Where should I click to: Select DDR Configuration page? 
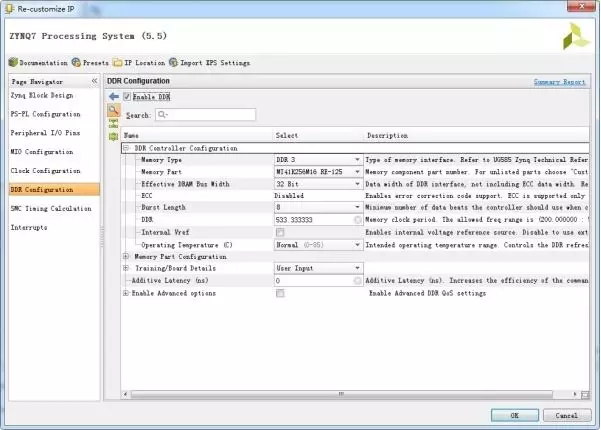pos(54,189)
